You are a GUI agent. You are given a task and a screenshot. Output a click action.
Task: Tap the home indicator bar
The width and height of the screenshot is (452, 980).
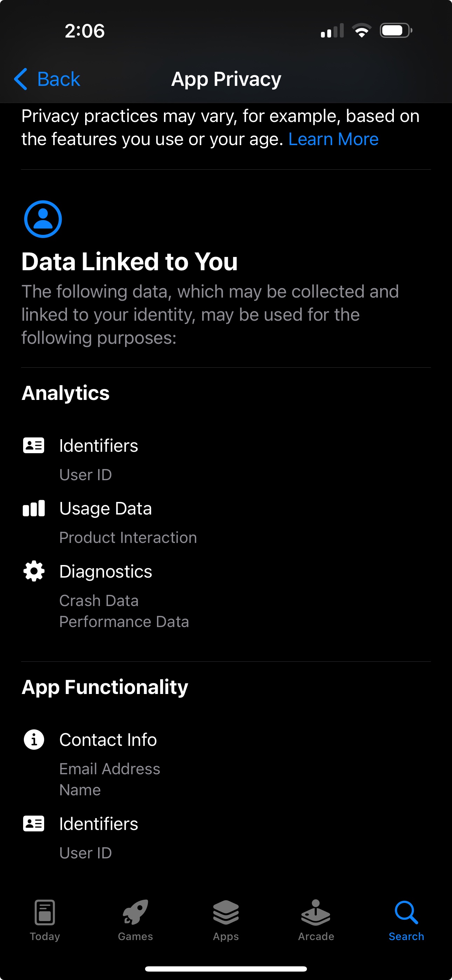[226, 968]
